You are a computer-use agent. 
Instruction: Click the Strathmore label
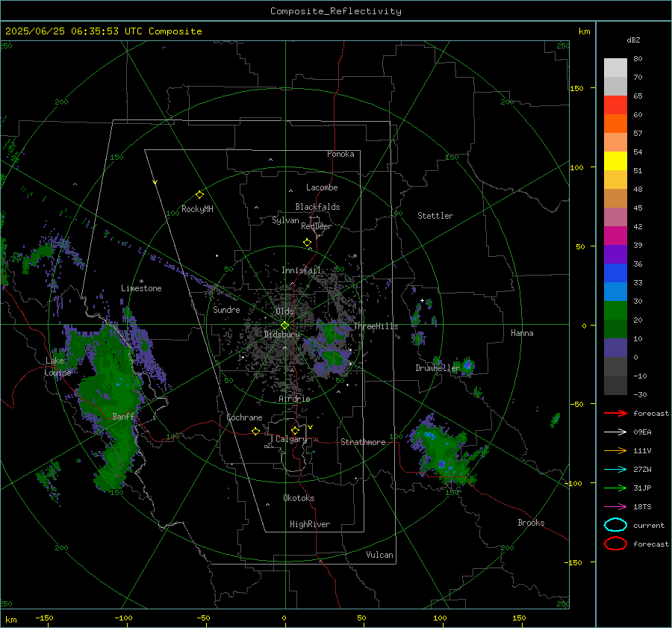363,442
